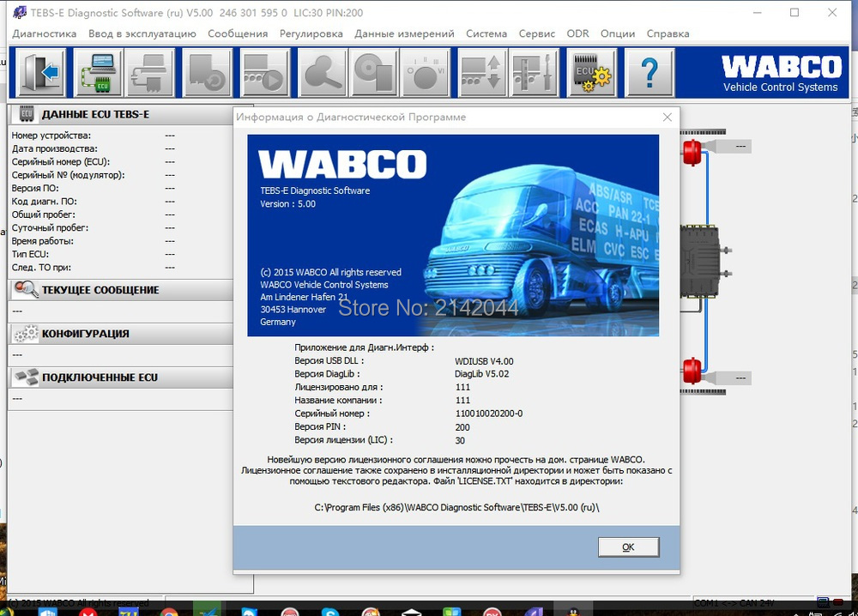Click the ТЕКУЩЕЕ СООБЩЕНИЕ panel header
Image resolution: width=858 pixels, height=616 pixels.
[x=100, y=290]
